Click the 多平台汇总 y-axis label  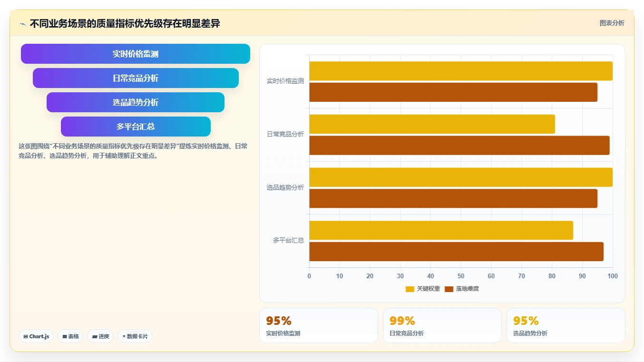tap(288, 241)
